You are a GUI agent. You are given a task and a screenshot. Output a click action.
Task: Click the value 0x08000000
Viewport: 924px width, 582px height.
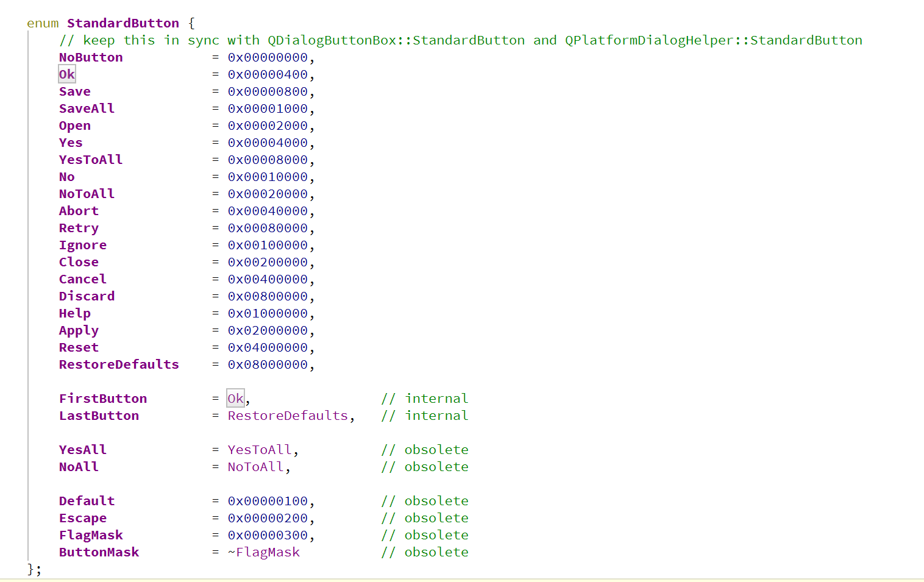(x=268, y=364)
